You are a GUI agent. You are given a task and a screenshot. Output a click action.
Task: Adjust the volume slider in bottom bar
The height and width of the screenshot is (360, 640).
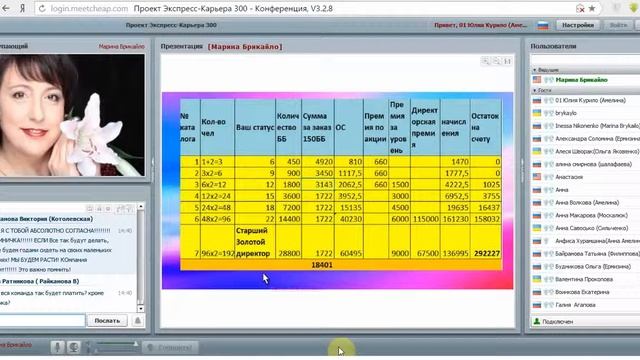116,345
